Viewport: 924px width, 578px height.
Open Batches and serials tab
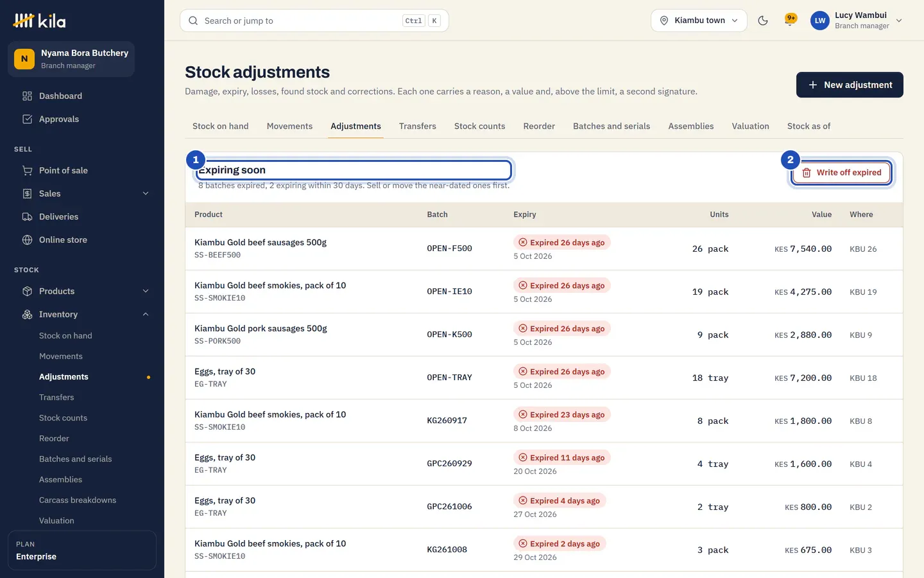(612, 127)
